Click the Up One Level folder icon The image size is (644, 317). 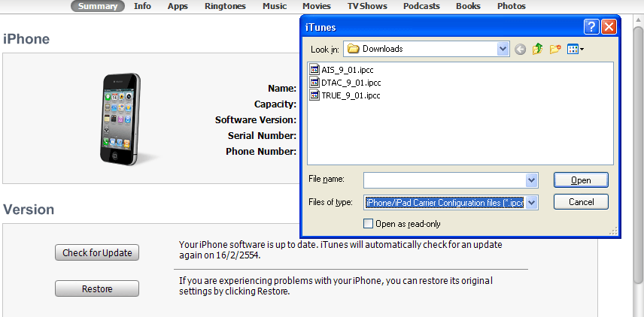point(538,50)
